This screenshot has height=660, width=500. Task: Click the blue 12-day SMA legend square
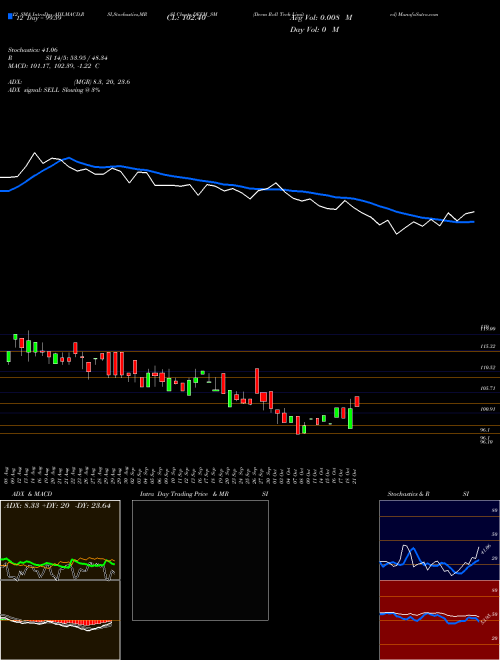coord(11,16)
